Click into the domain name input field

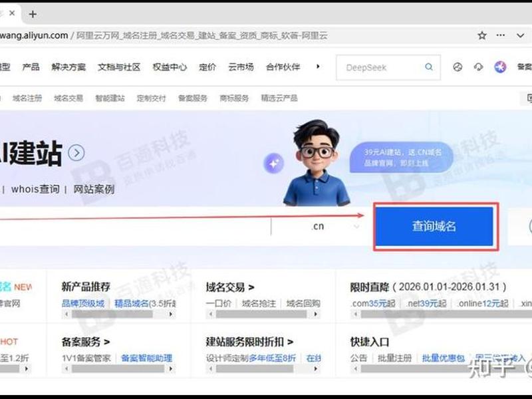click(x=135, y=226)
